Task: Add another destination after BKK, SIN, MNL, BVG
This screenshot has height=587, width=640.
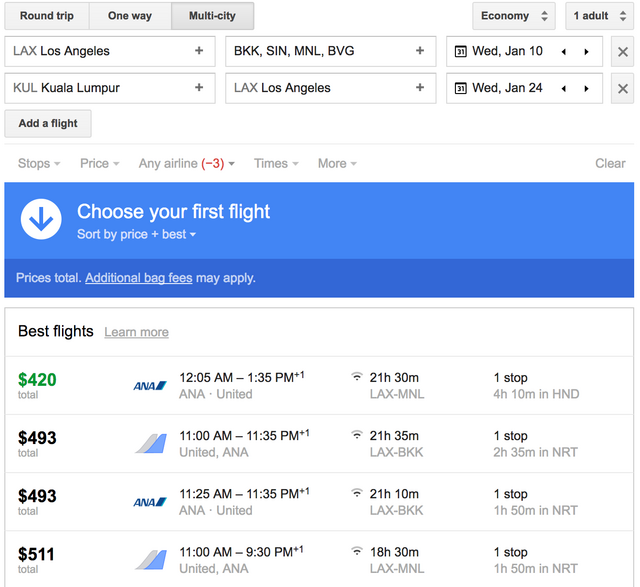Action: coord(420,51)
